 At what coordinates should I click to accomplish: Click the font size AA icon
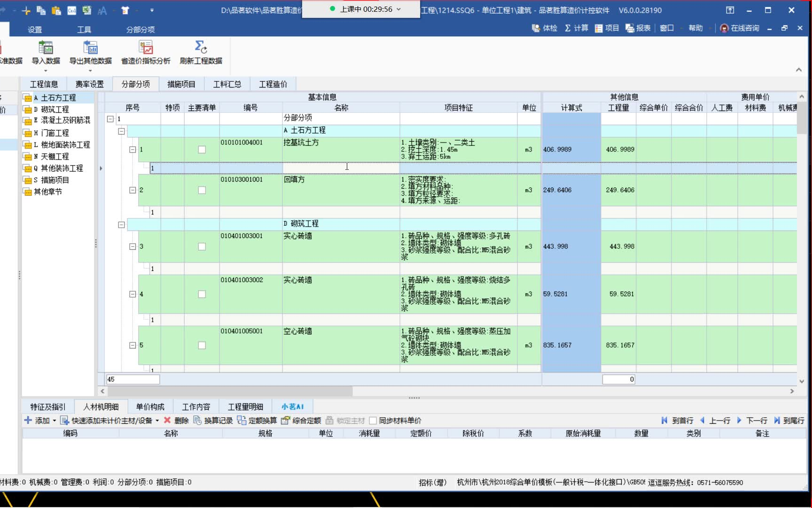[x=102, y=10]
